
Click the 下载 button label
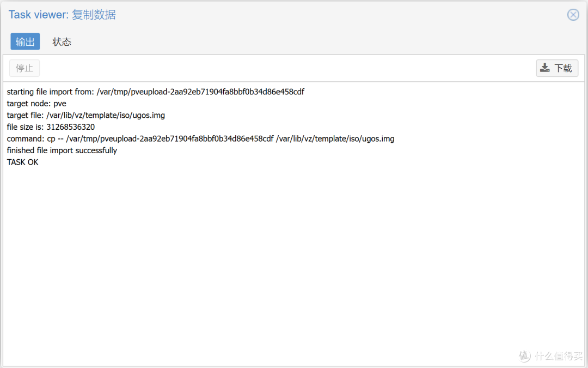[563, 68]
